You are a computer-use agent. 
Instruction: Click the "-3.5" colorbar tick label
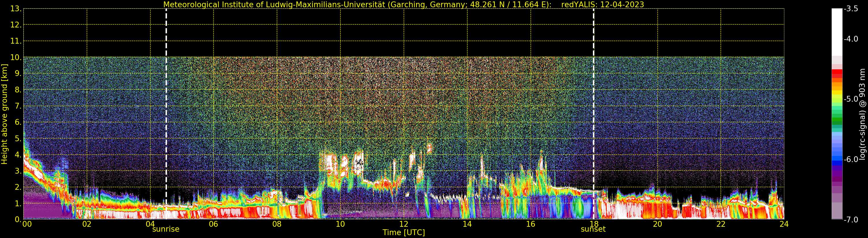coord(851,9)
